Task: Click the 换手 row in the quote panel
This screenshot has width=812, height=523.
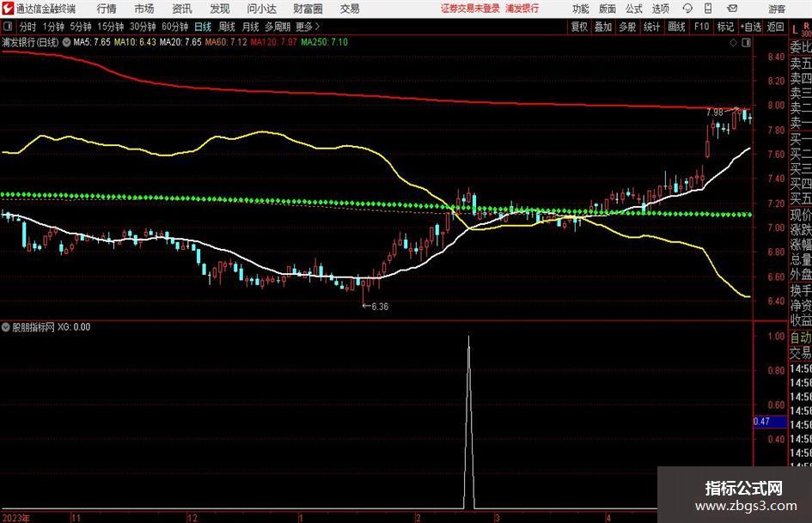Action: [x=801, y=290]
